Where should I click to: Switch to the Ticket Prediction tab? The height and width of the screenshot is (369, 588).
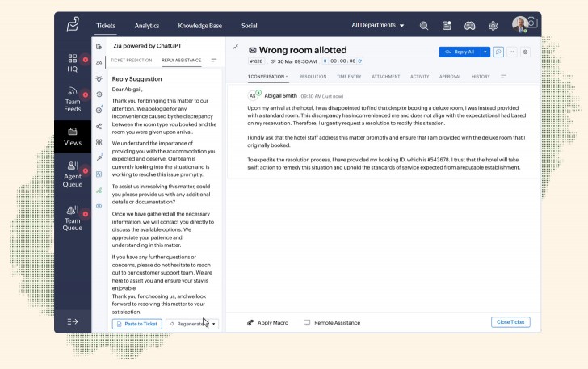click(131, 60)
